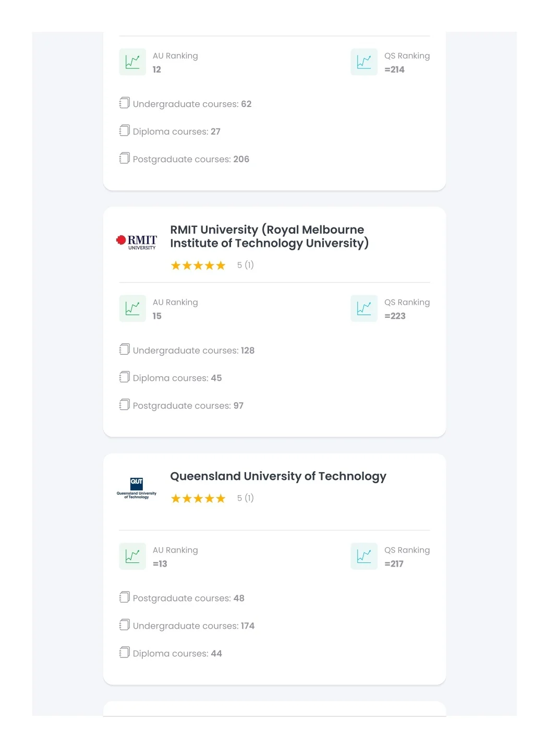This screenshot has width=534, height=756.
Task: Click notebook icon beside Undergraduate courses: 62
Action: 124,103
